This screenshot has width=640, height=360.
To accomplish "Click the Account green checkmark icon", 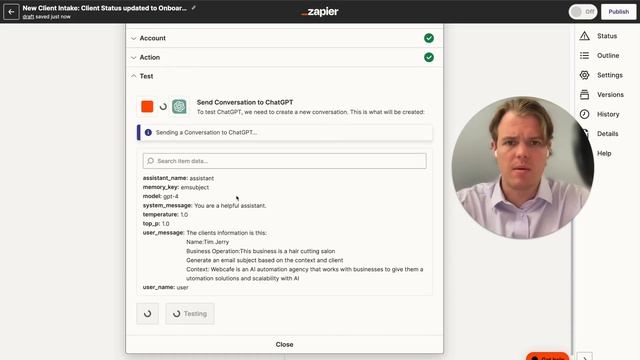I will [429, 38].
